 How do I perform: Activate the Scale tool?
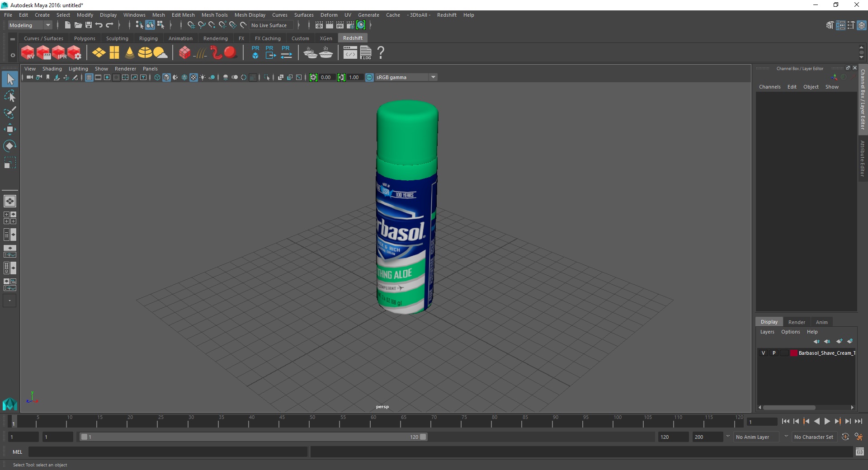coord(10,163)
